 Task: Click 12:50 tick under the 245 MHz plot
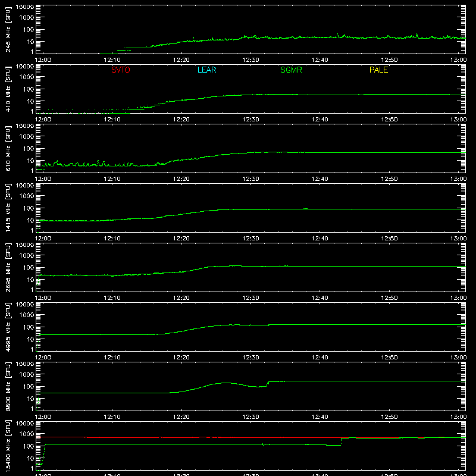pos(389,60)
